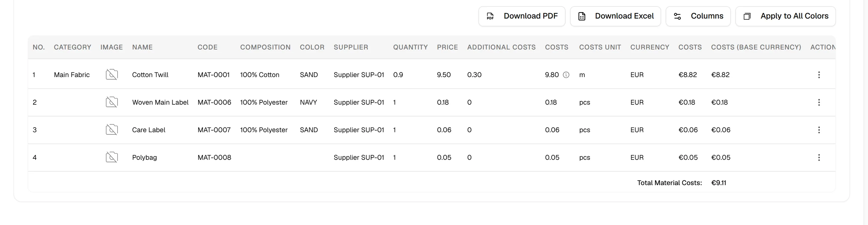868x225 pixels.
Task: Click the Polybag image placeholder icon
Action: coord(112,157)
